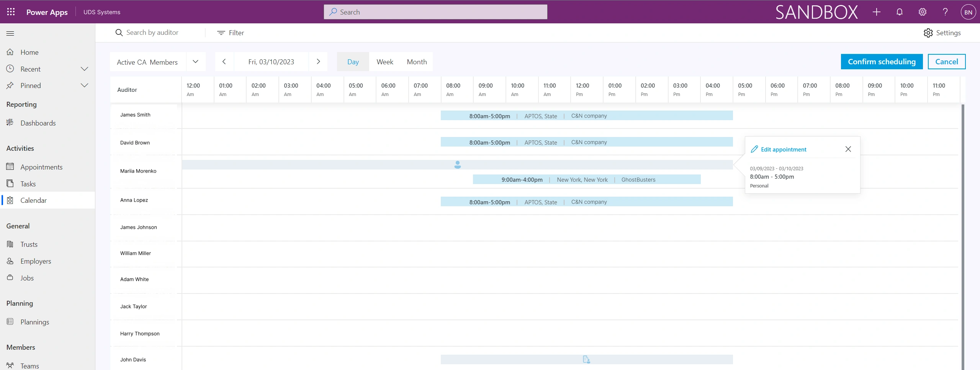Viewport: 980px width, 370px height.
Task: Expand the Pinned section in the sidebar
Action: coord(84,85)
